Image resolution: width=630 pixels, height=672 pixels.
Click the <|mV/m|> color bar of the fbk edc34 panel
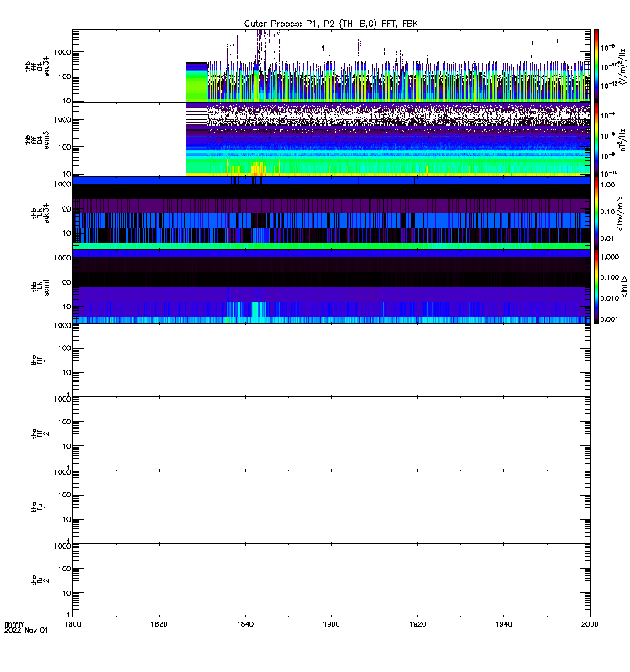click(x=596, y=213)
